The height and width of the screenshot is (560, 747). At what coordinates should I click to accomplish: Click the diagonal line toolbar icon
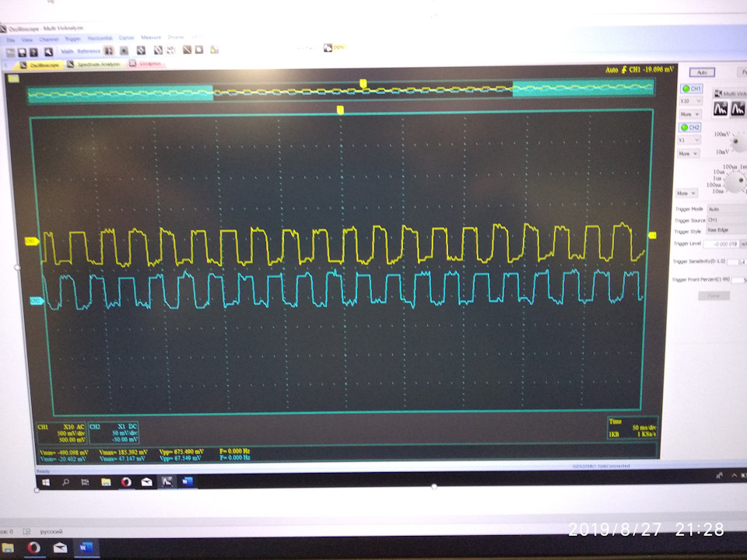[x=188, y=50]
